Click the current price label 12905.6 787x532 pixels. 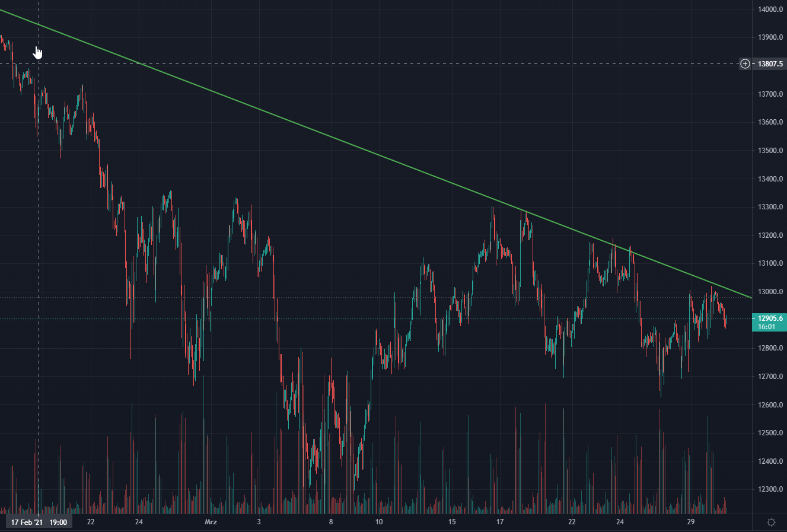[770, 318]
